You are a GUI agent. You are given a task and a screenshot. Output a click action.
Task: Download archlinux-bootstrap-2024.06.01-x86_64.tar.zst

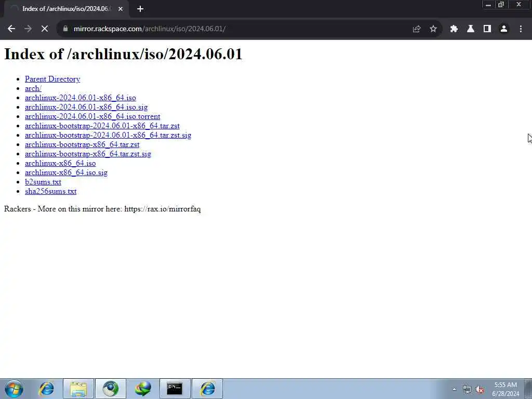102,126
